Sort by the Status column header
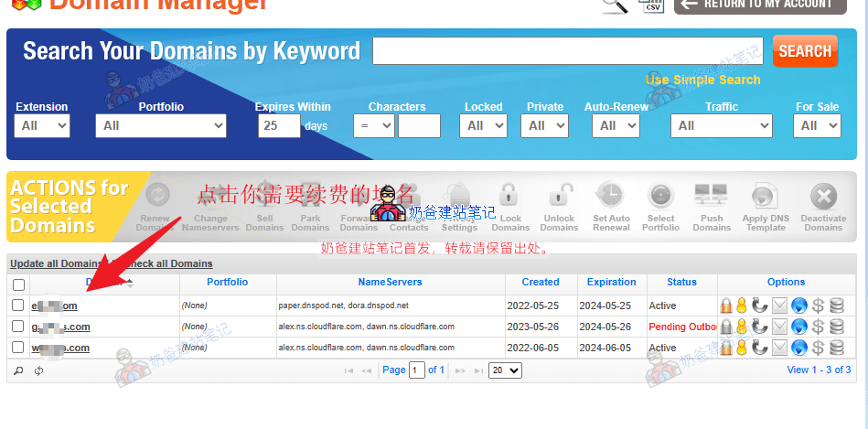868x429 pixels. [681, 282]
